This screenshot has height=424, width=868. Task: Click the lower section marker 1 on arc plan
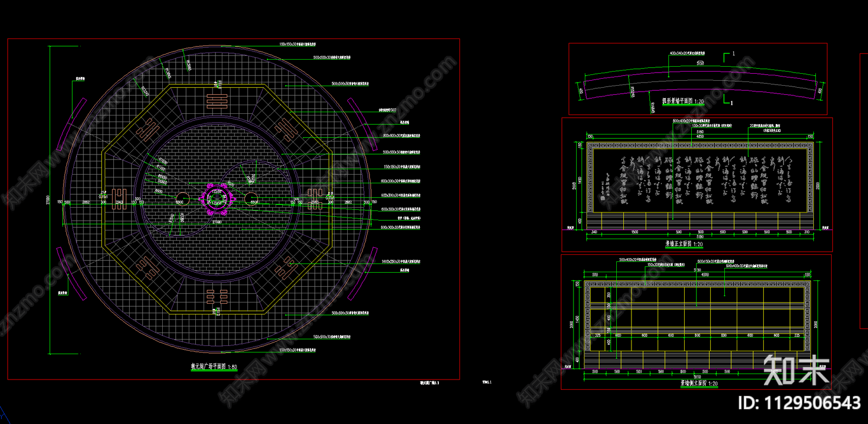tap(731, 102)
